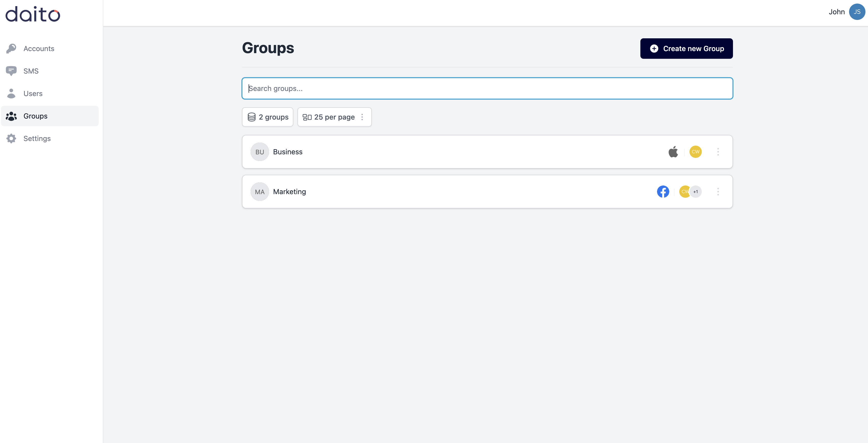Open SMS in the sidebar
Screen dimensions: 868x443
(x=50, y=71)
